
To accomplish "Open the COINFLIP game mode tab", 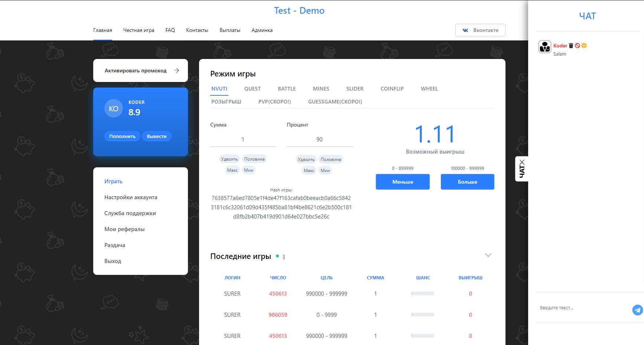I will coord(392,89).
